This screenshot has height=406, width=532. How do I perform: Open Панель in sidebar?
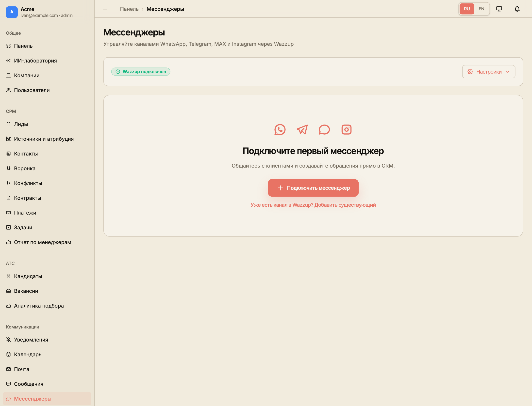click(x=47, y=46)
